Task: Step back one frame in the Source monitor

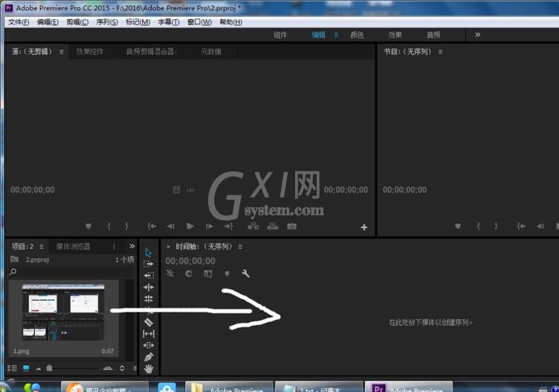Action: pyautogui.click(x=171, y=226)
